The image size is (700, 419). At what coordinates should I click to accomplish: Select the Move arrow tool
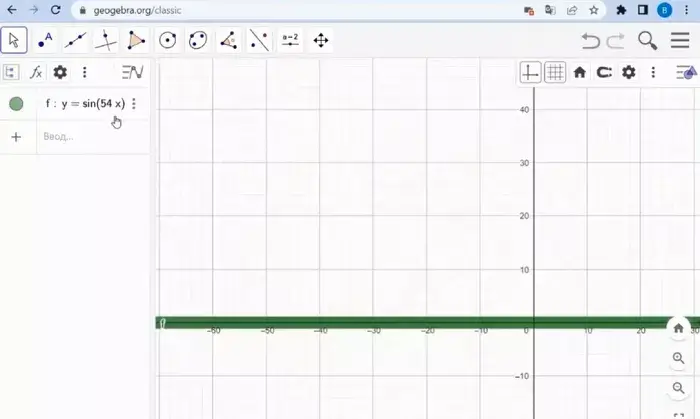coord(14,40)
